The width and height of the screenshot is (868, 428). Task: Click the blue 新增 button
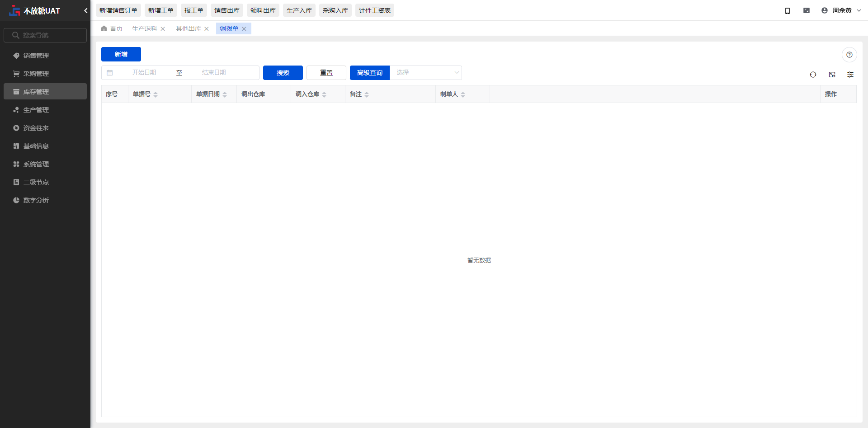click(x=121, y=54)
